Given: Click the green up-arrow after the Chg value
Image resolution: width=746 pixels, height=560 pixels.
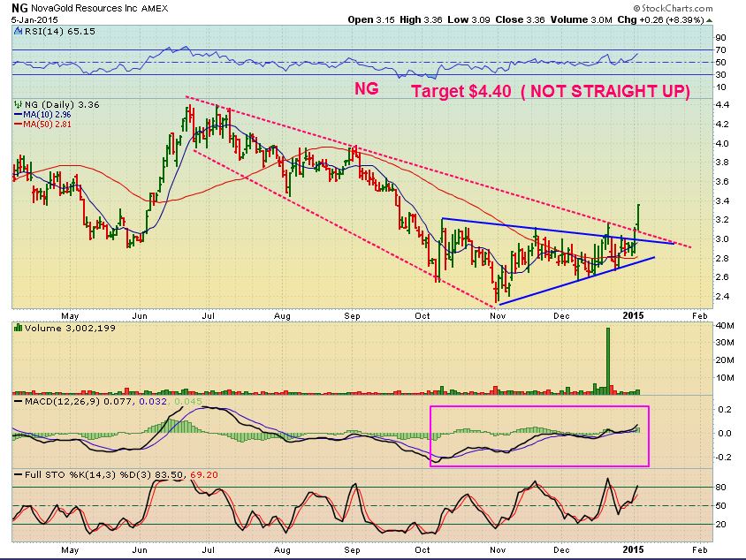Looking at the screenshot, I should tap(710, 20).
